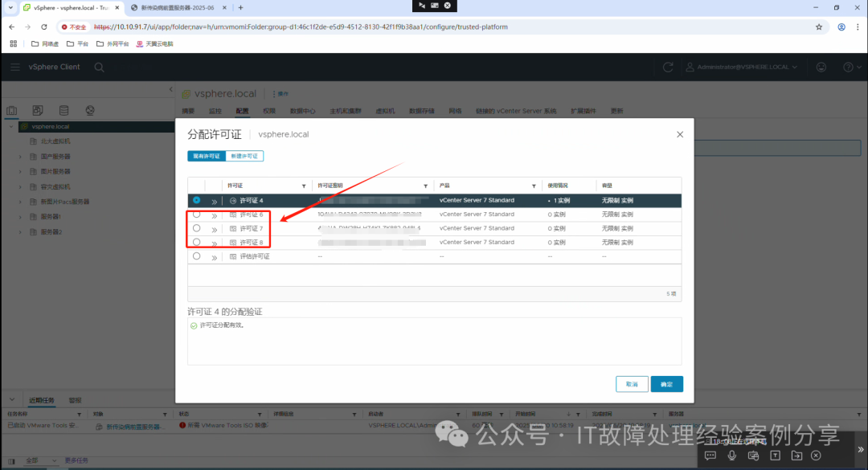Select 容灾虚拟机 in the inventory tree
The image size is (868, 470).
pos(55,187)
